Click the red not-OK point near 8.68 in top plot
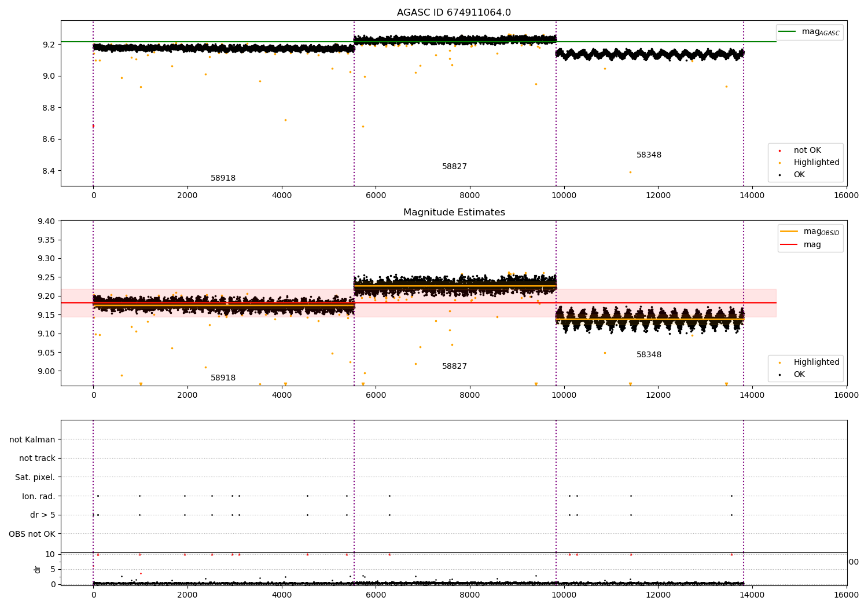Image resolution: width=868 pixels, height=608 pixels. [93, 126]
